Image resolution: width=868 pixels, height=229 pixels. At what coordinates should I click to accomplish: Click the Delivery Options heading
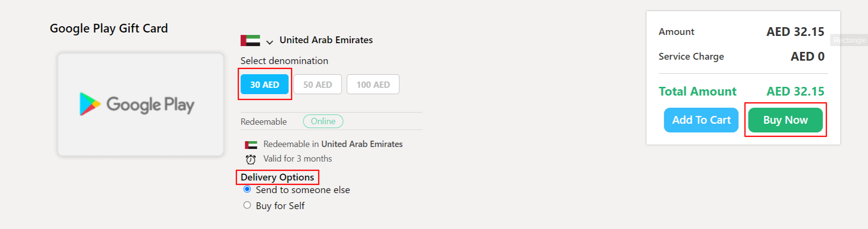278,177
